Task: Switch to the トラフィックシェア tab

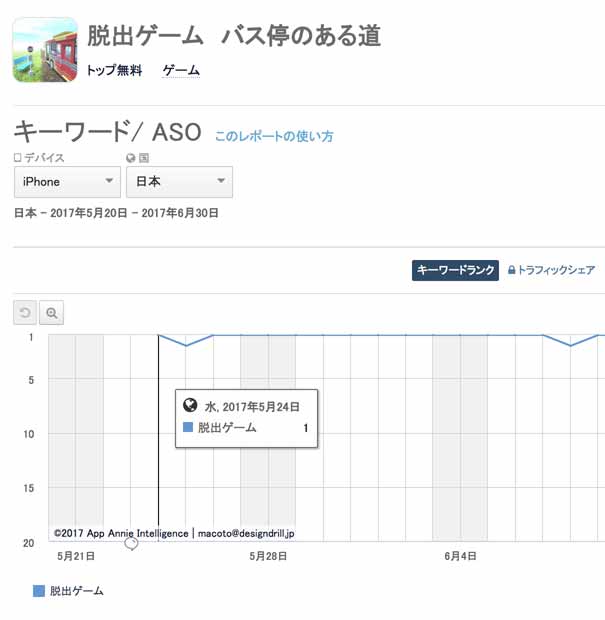Action: pos(556,270)
